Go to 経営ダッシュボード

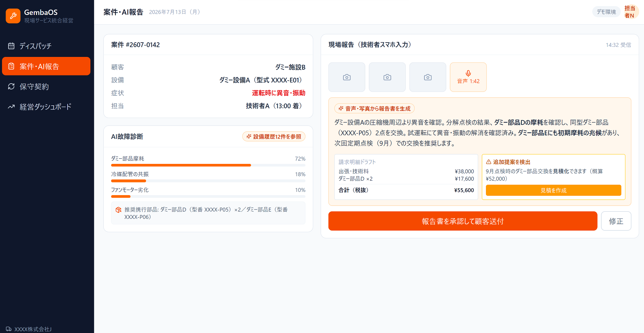[46, 107]
